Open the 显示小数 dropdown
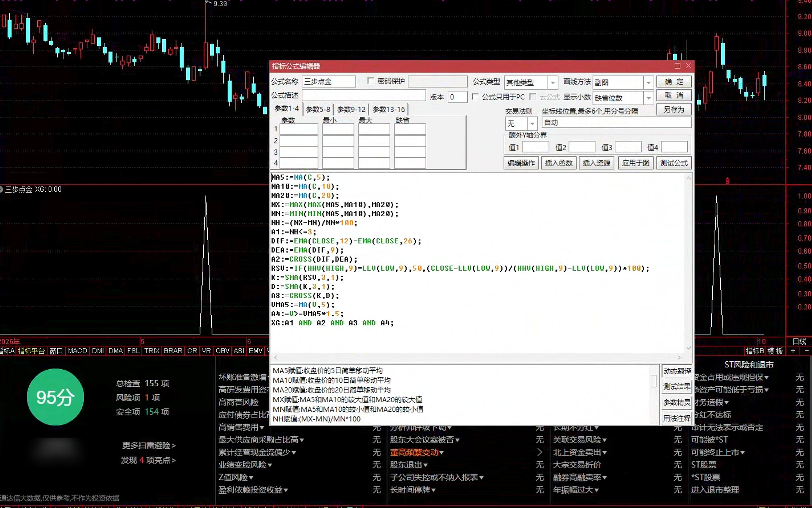Image resolution: width=812 pixels, height=508 pixels. (649, 98)
